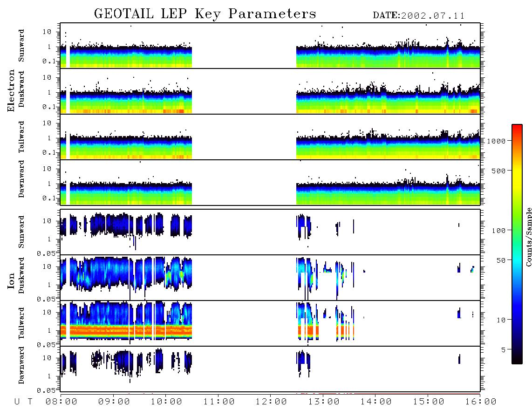This screenshot has height=410, width=532.
Task: Click the "U T" time axis label
Action: (x=23, y=402)
